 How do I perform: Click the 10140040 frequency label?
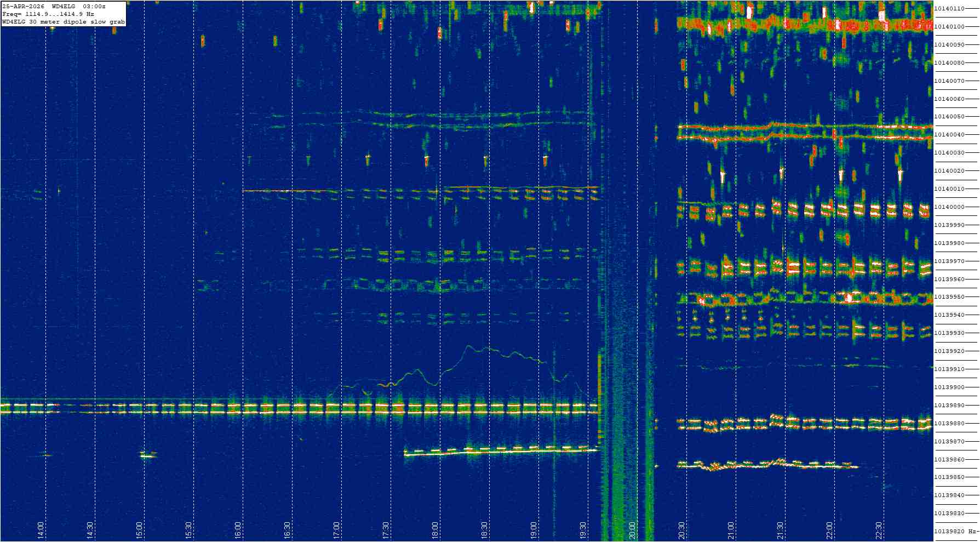click(949, 135)
